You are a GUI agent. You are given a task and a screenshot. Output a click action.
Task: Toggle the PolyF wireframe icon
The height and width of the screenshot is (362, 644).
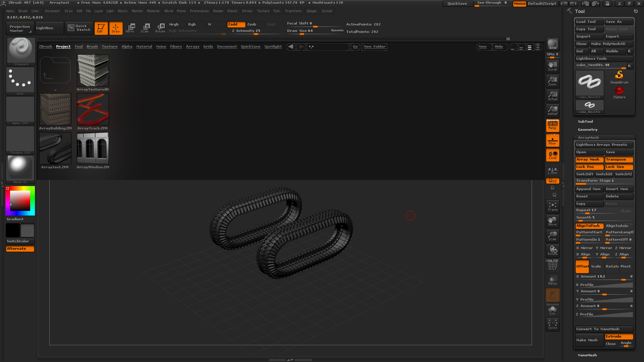[552, 265]
